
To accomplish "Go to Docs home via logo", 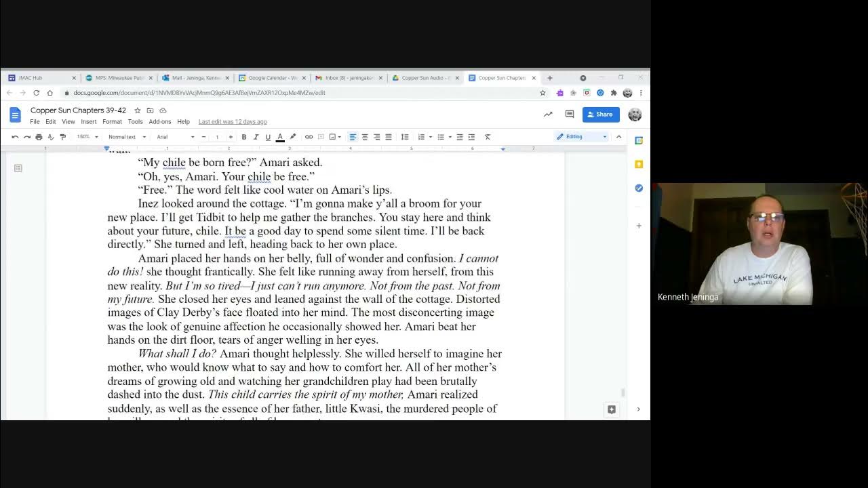I will [x=16, y=115].
